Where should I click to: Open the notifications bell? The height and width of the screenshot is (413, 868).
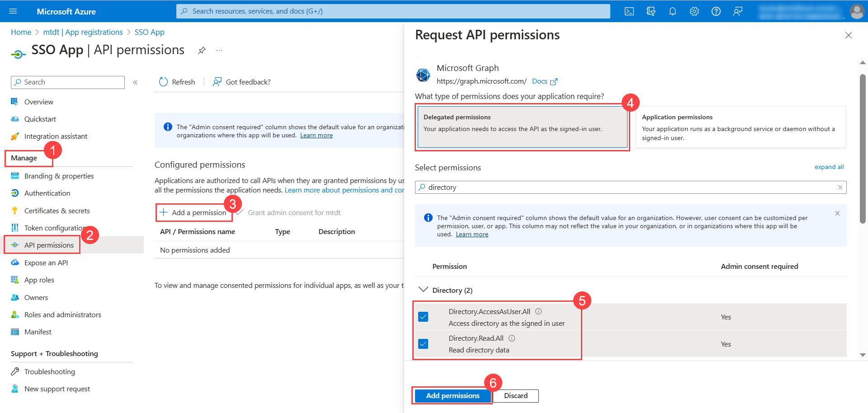tap(672, 11)
